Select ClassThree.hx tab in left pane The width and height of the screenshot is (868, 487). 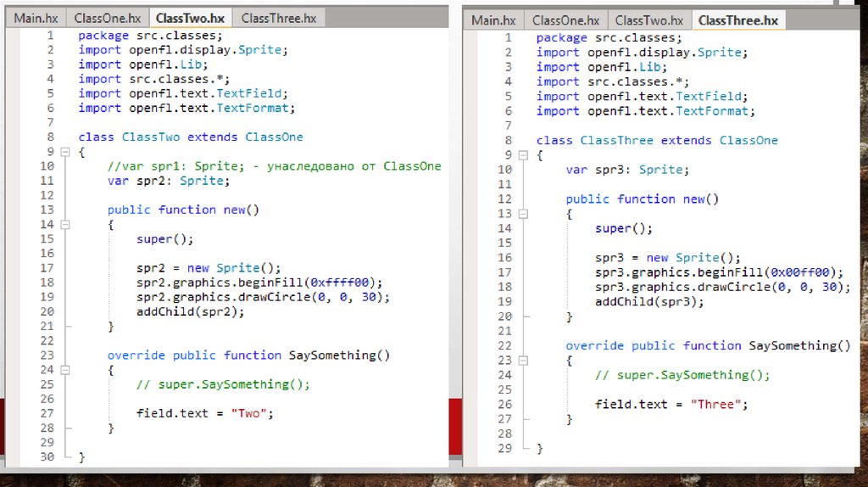(278, 18)
